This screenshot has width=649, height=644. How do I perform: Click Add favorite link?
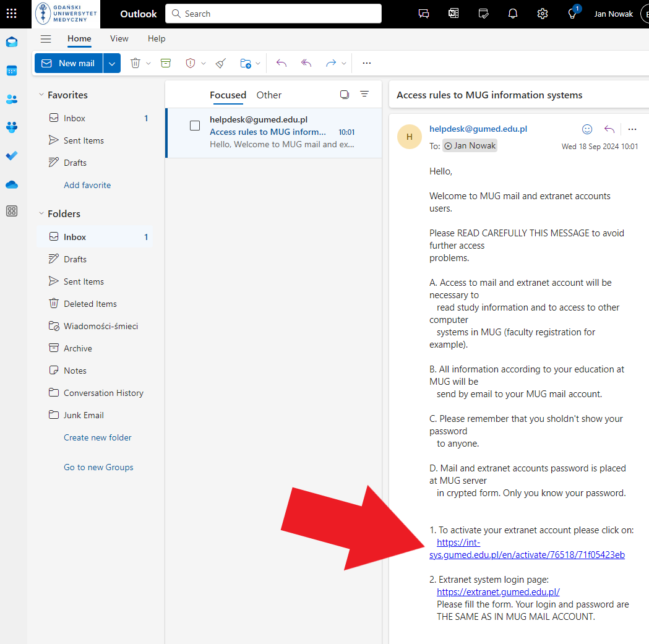87,185
